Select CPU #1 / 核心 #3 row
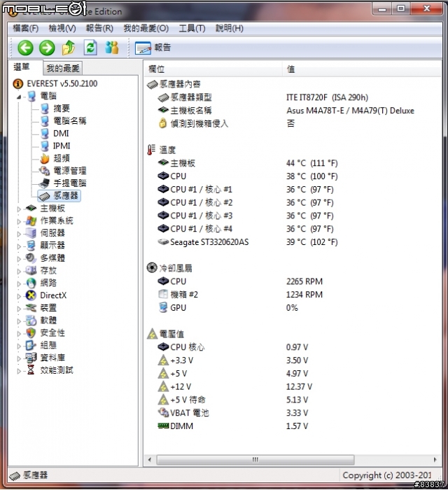Viewport: 448px width, 490px height. point(293,216)
